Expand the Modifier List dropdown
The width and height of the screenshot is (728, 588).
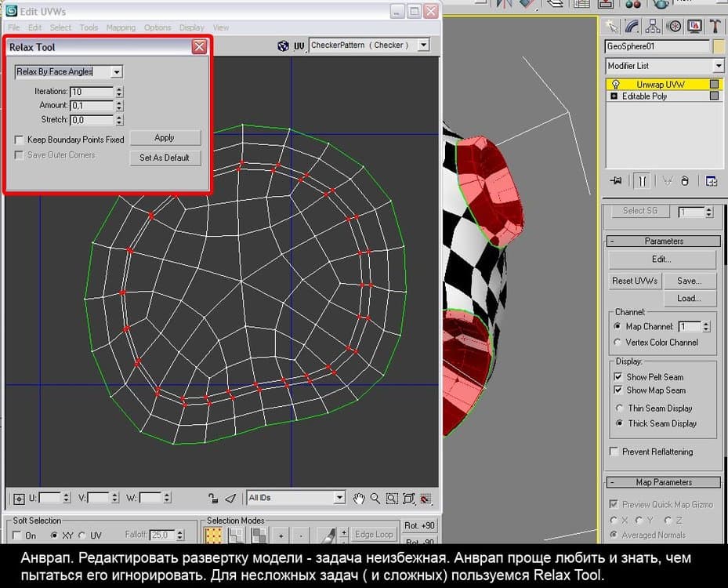pyautogui.click(x=718, y=66)
